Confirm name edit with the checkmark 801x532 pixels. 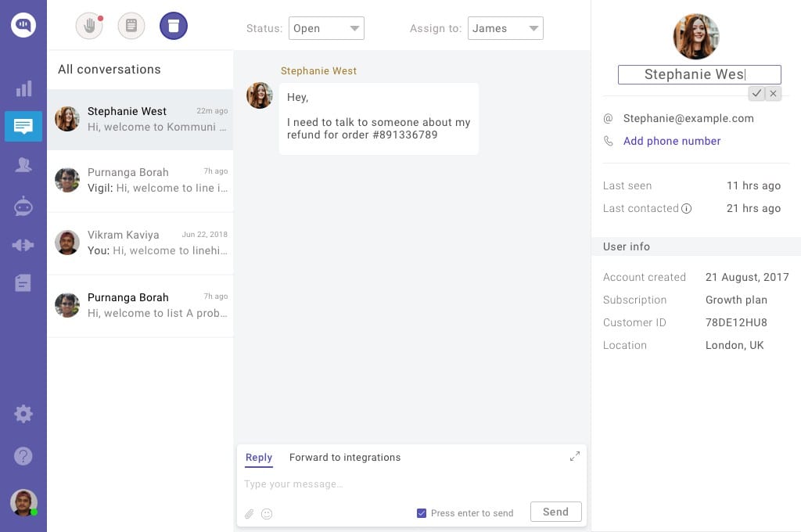pyautogui.click(x=756, y=93)
